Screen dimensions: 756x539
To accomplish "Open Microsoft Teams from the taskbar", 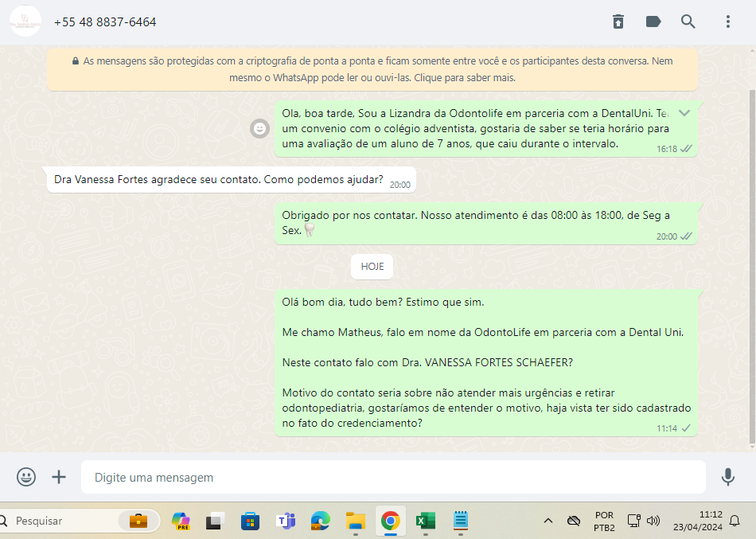I will [285, 521].
